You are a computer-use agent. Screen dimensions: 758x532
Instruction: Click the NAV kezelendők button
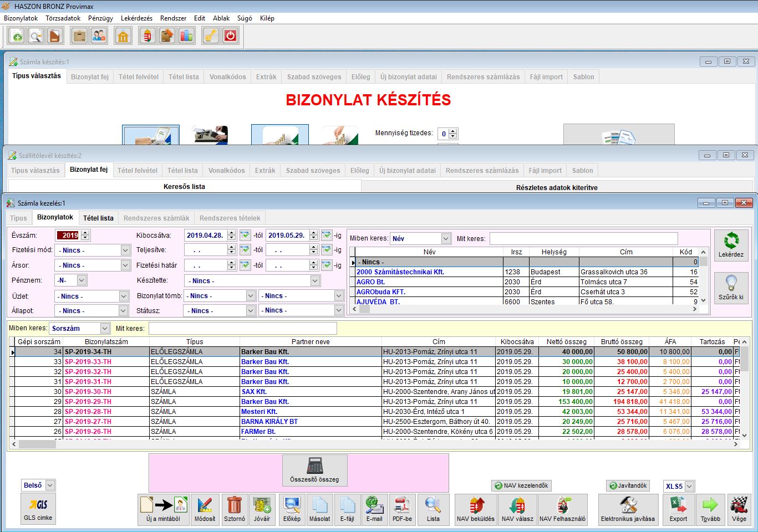point(521,485)
